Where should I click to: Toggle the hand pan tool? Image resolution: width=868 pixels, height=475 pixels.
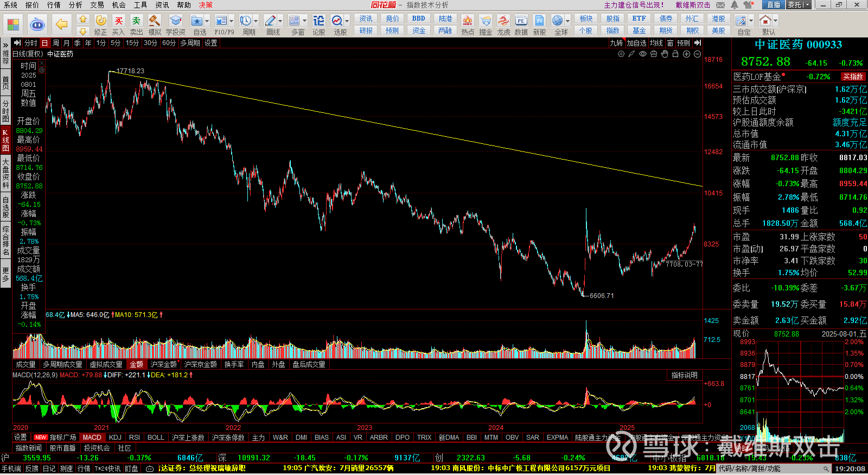(665, 54)
